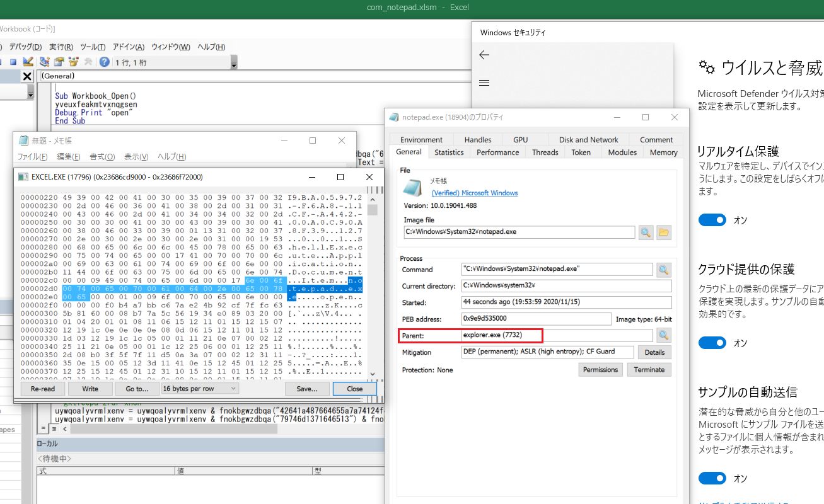Open the デバッグ(D) menu

tap(25, 47)
